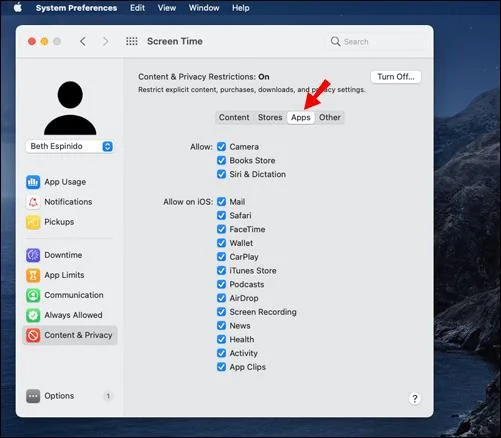Click the App Limits hourglass icon

pos(33,275)
